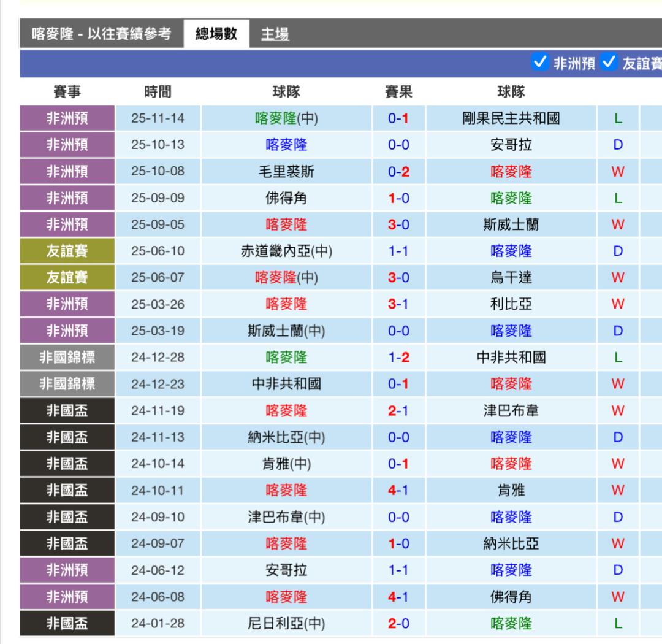
Task: Click the 赤道畿內亞(中) team name
Action: pos(286,251)
